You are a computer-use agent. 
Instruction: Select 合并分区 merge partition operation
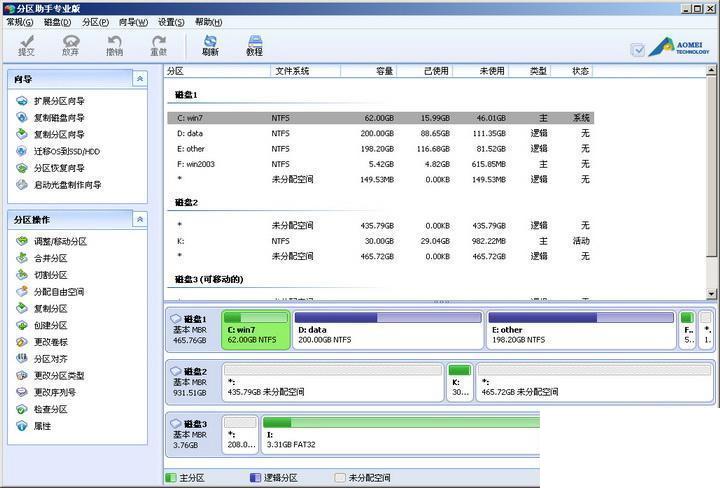tap(51, 258)
